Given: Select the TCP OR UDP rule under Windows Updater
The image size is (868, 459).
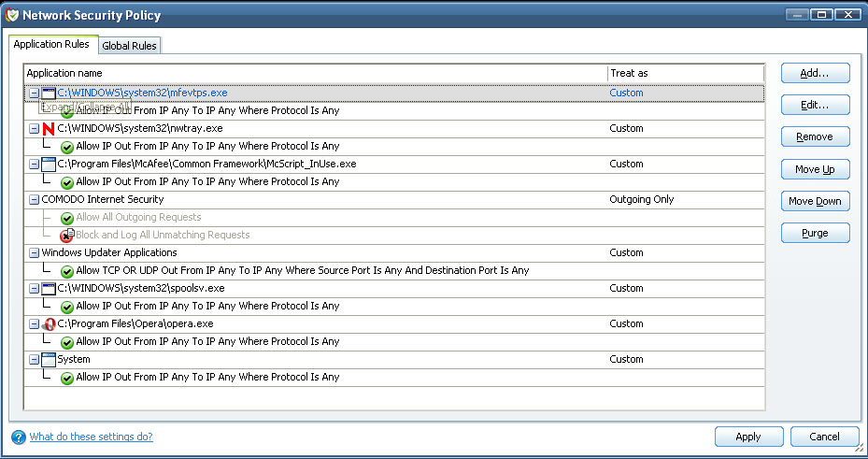Looking at the screenshot, I should pos(302,271).
